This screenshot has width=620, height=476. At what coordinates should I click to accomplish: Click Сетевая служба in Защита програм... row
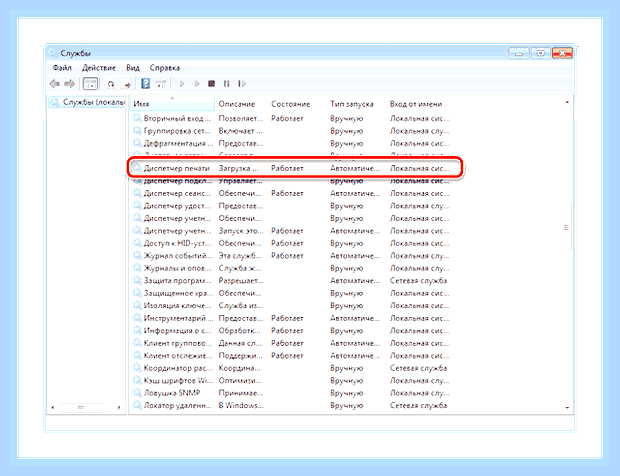click(x=418, y=281)
